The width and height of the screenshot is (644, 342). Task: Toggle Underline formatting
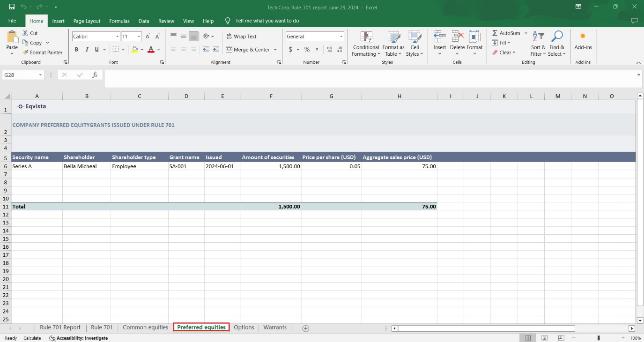click(97, 49)
